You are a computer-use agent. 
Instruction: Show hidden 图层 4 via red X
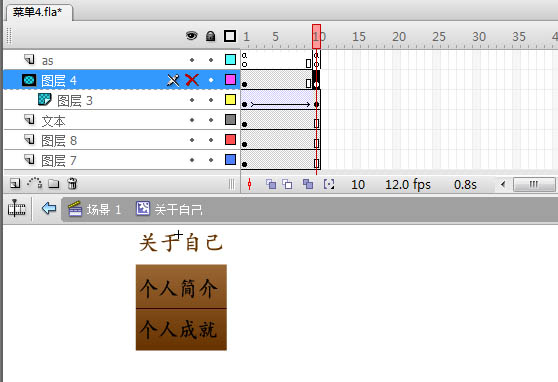[192, 80]
